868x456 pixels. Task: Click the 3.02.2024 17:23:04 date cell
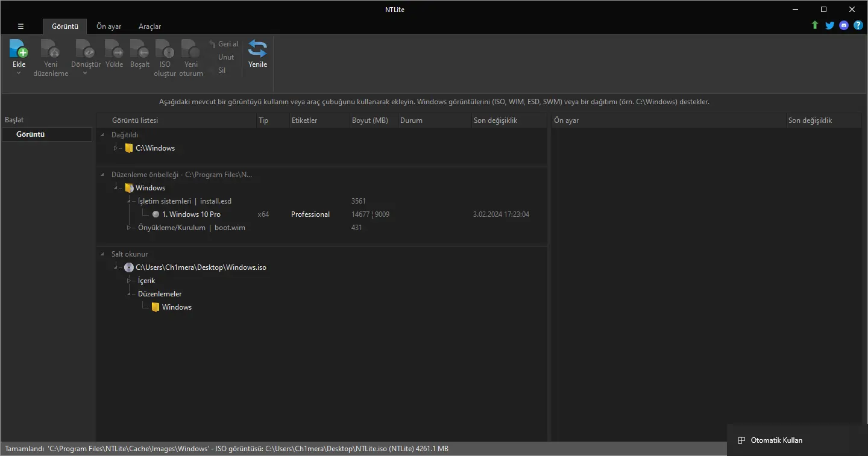502,214
